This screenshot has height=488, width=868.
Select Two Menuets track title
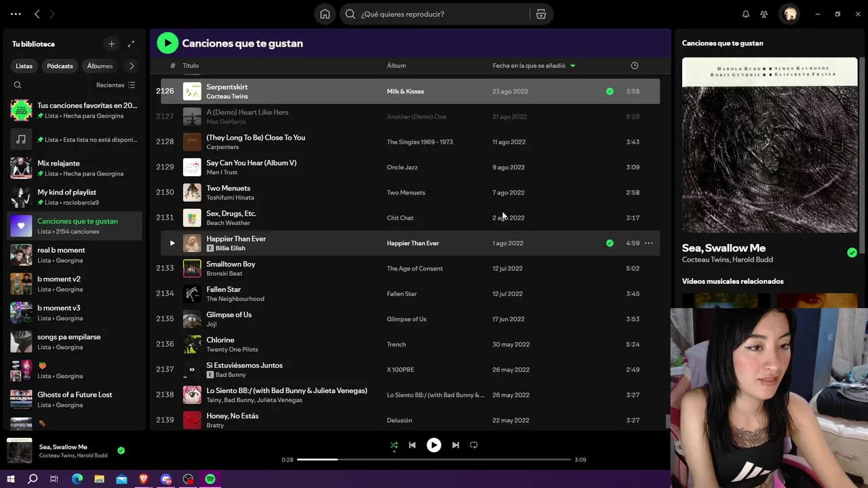point(228,188)
